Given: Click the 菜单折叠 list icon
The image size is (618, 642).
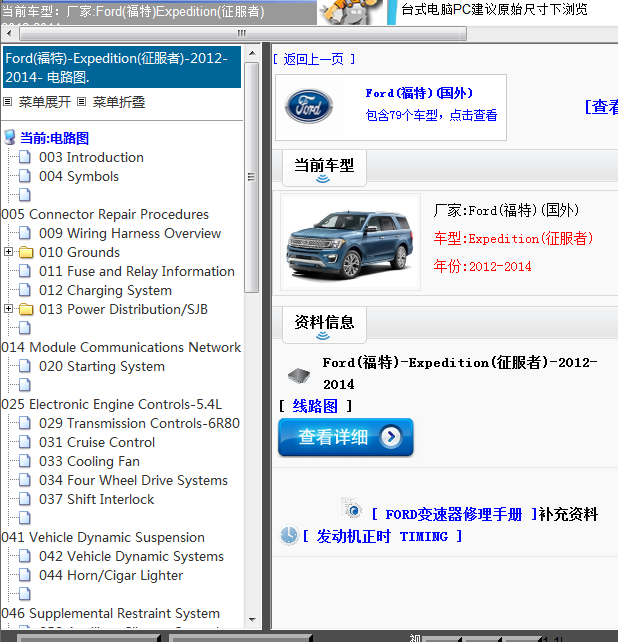Looking at the screenshot, I should click(81, 102).
